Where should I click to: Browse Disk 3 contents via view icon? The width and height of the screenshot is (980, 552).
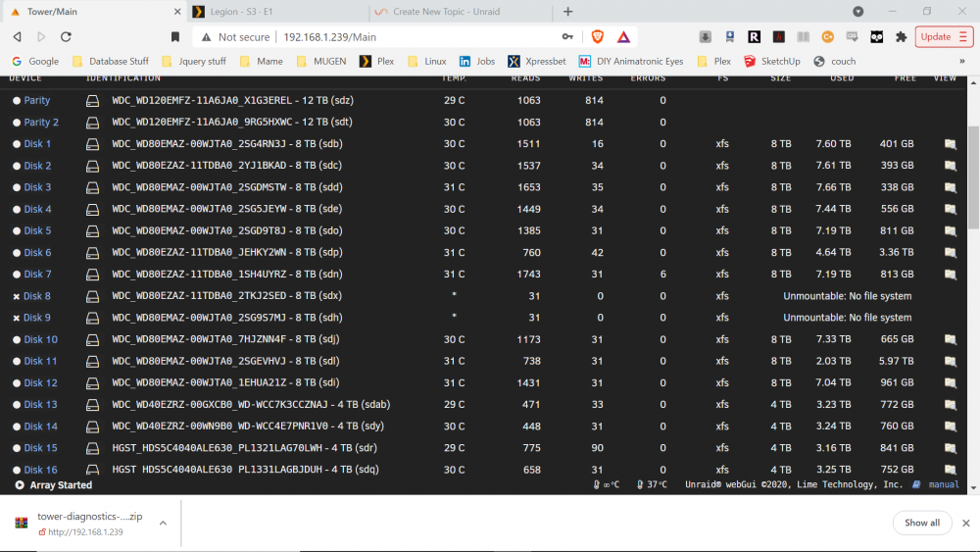coord(950,187)
